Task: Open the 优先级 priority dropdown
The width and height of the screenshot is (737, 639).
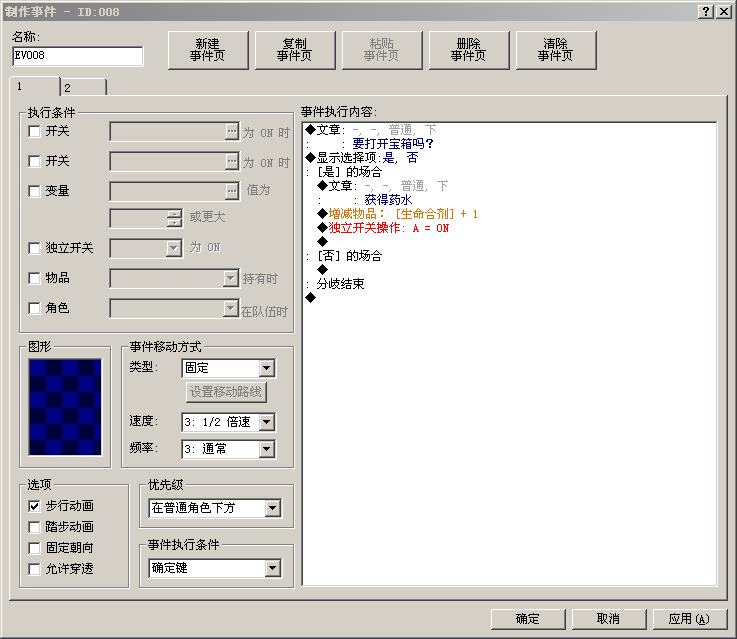Action: (x=273, y=508)
